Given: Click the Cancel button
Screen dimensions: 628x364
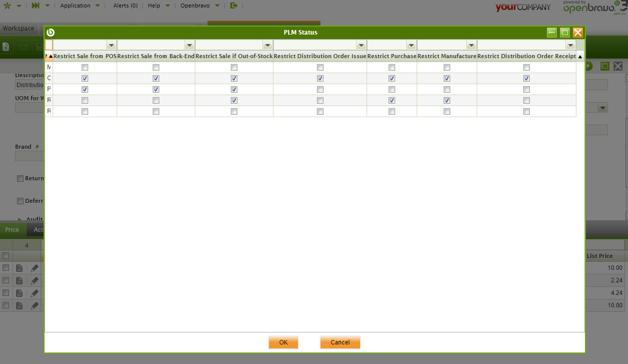Looking at the screenshot, I should point(340,342).
